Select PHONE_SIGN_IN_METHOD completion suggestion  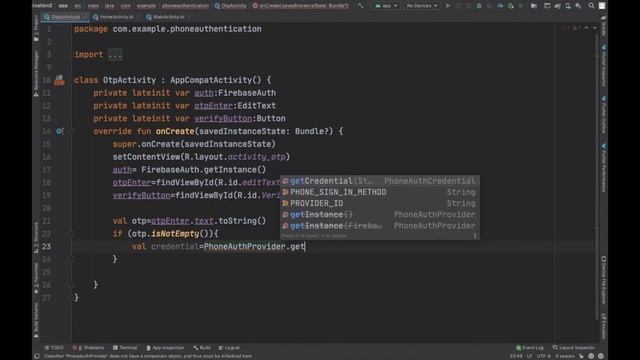[380, 192]
